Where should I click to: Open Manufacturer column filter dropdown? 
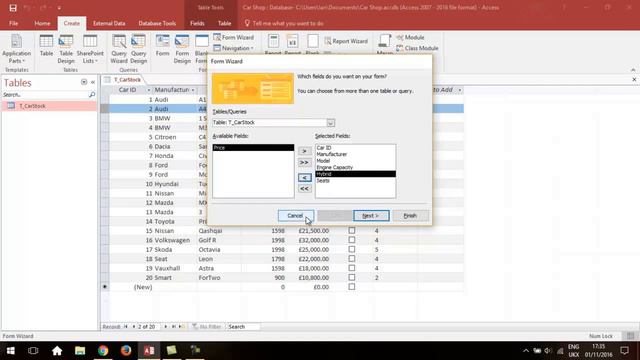(x=193, y=90)
